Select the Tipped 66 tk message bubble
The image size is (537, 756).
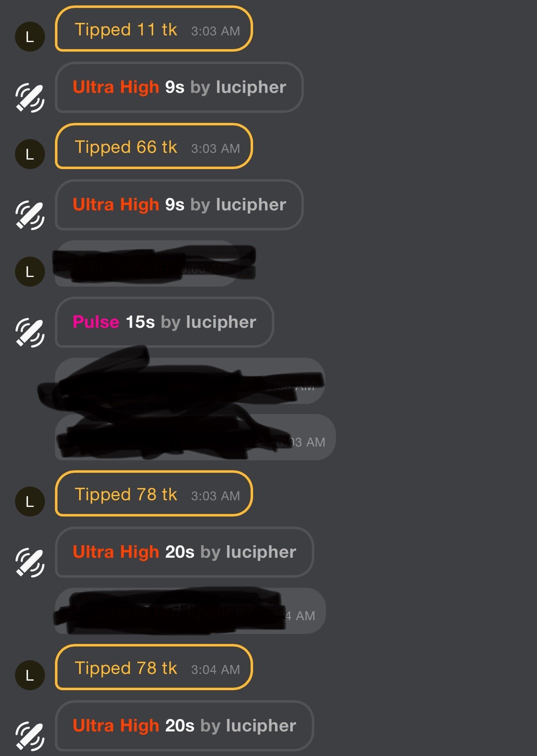[154, 146]
